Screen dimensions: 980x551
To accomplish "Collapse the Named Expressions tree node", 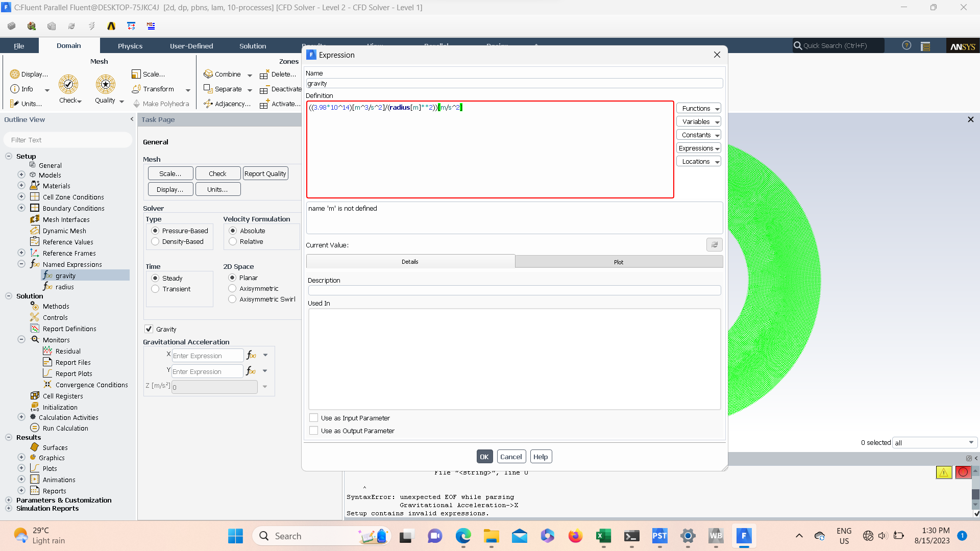I will pos(21,264).
